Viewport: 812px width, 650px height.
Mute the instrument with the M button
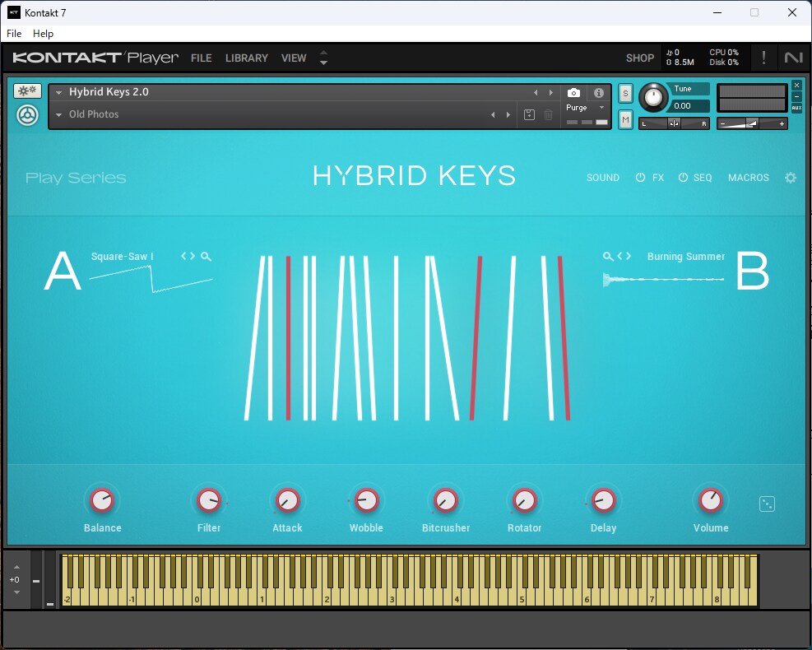coord(625,120)
